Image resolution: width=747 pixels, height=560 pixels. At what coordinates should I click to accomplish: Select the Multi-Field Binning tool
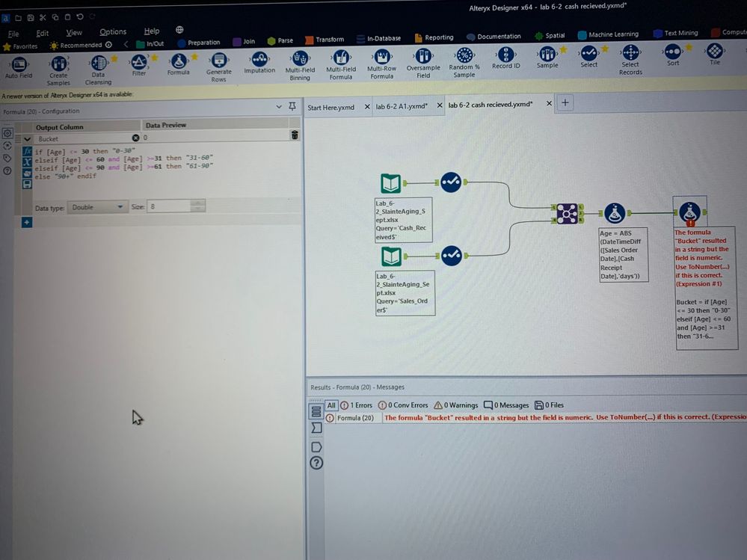300,65
